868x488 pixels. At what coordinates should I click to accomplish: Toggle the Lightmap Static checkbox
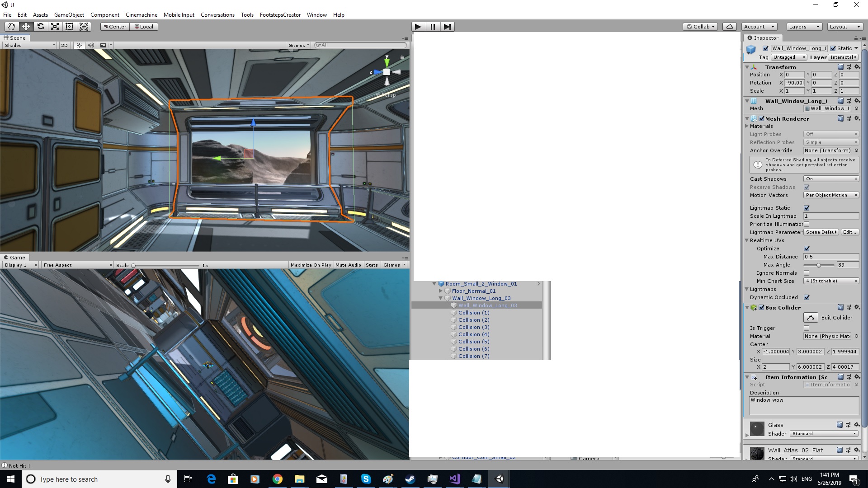(807, 207)
